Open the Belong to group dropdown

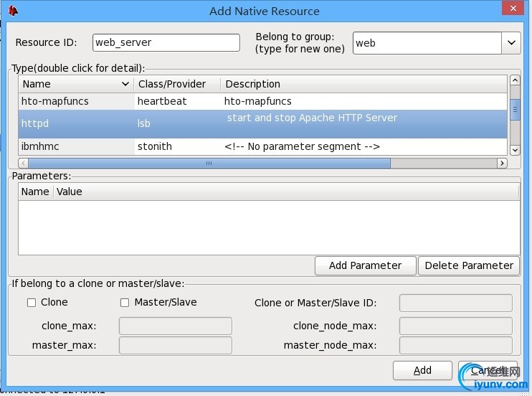(x=511, y=43)
